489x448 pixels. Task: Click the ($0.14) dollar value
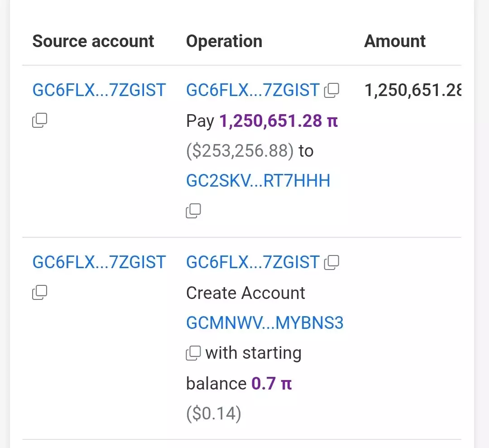coord(213,414)
